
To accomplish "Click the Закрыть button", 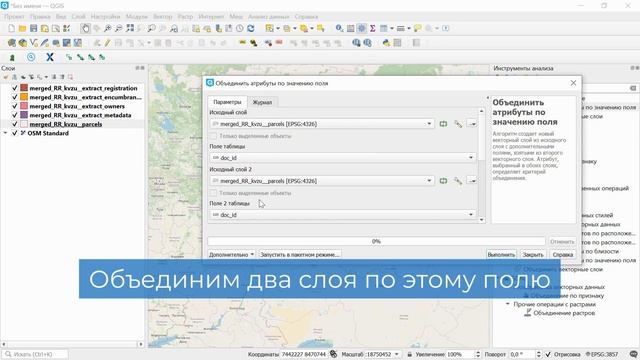I will click(x=533, y=254).
